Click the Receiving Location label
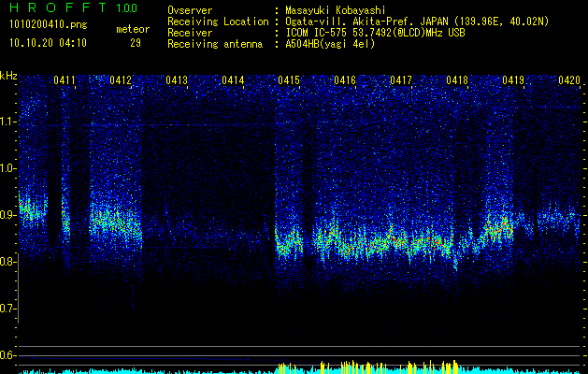The image size is (588, 374). tap(218, 22)
